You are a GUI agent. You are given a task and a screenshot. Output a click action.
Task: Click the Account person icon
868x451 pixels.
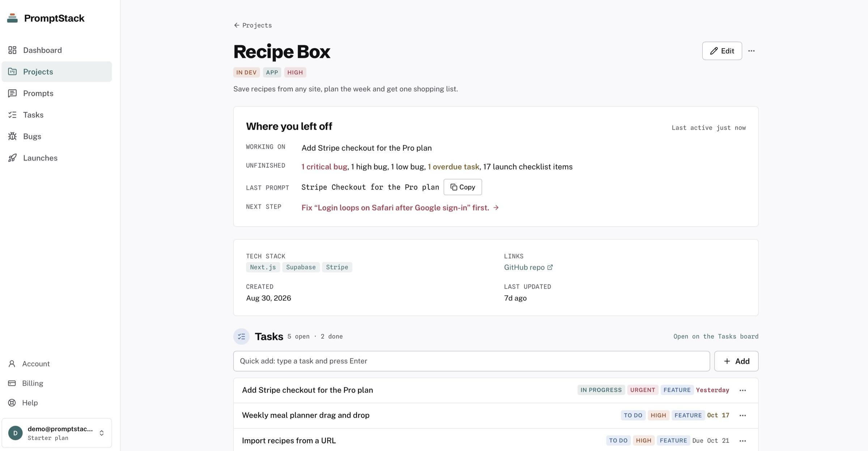pos(12,364)
